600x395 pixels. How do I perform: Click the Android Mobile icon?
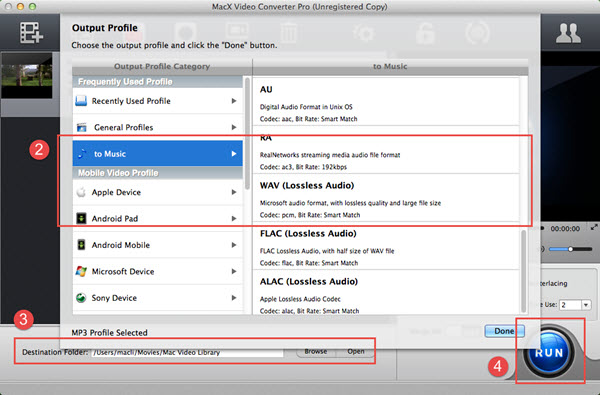tap(81, 245)
